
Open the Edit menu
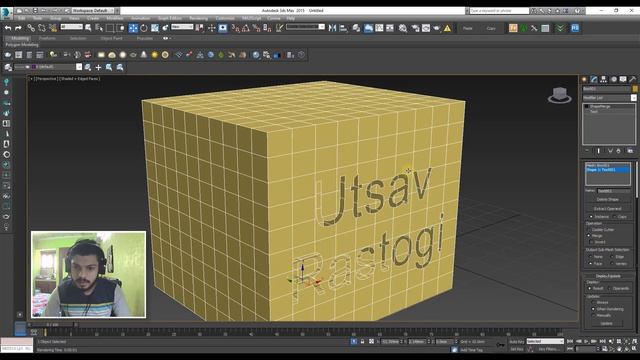(x=21, y=18)
